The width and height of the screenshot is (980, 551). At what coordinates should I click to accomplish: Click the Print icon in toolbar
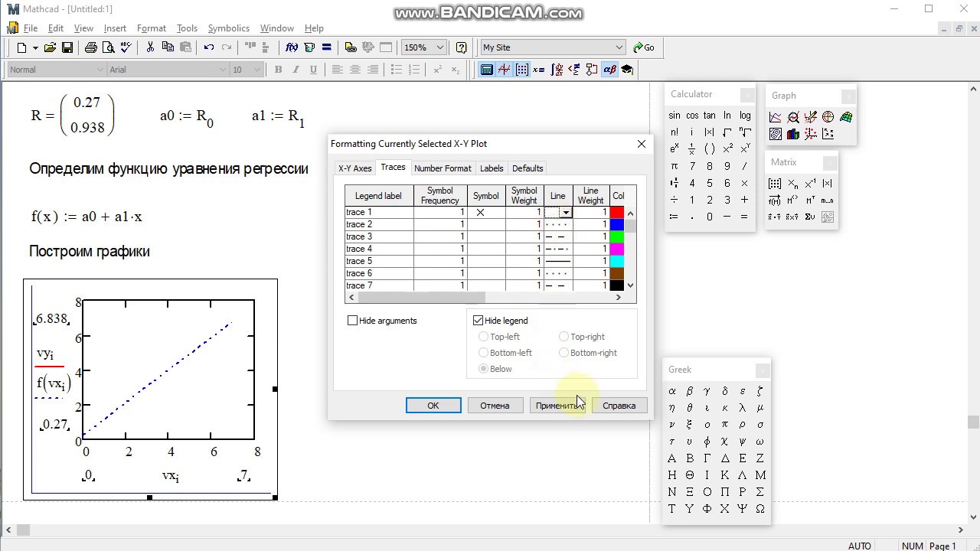91,47
